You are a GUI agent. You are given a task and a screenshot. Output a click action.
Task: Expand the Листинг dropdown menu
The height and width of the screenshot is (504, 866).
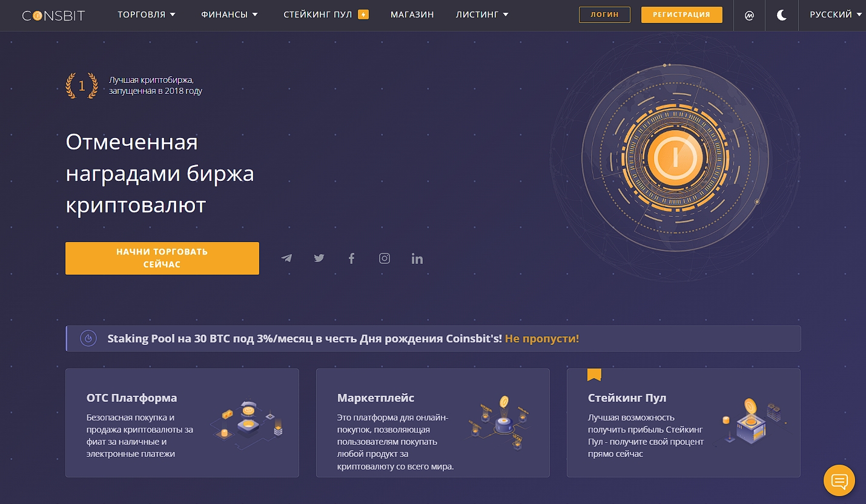click(x=482, y=15)
